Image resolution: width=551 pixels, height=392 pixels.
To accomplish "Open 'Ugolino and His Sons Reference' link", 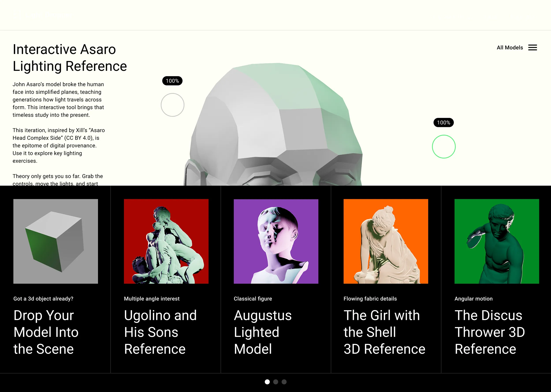I will [x=160, y=332].
